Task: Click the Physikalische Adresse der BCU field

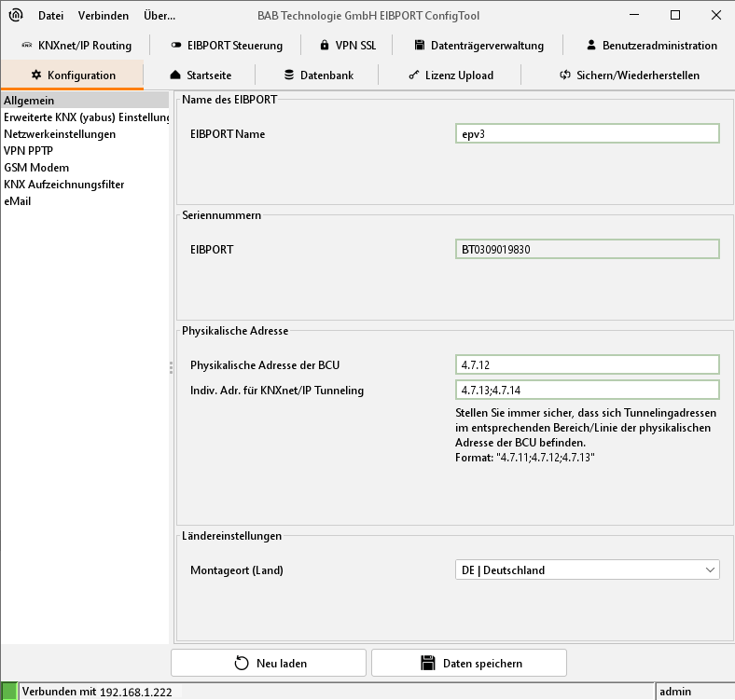Action: [x=587, y=364]
